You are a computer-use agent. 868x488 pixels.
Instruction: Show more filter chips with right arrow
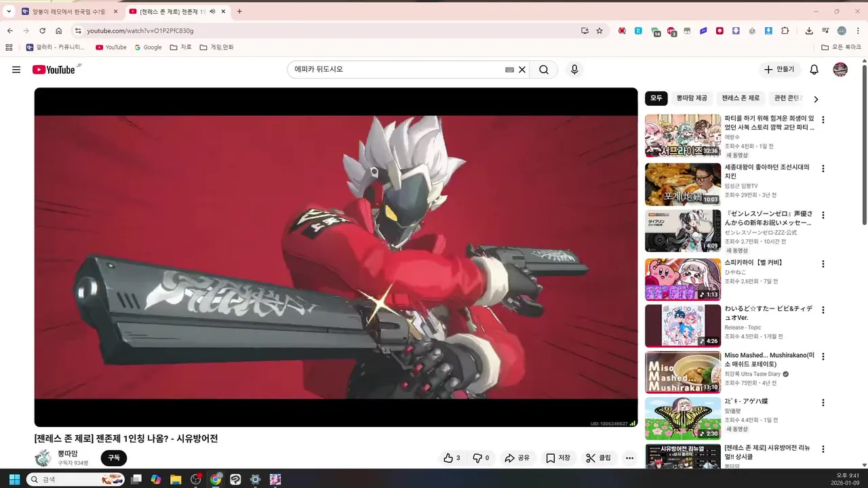816,99
